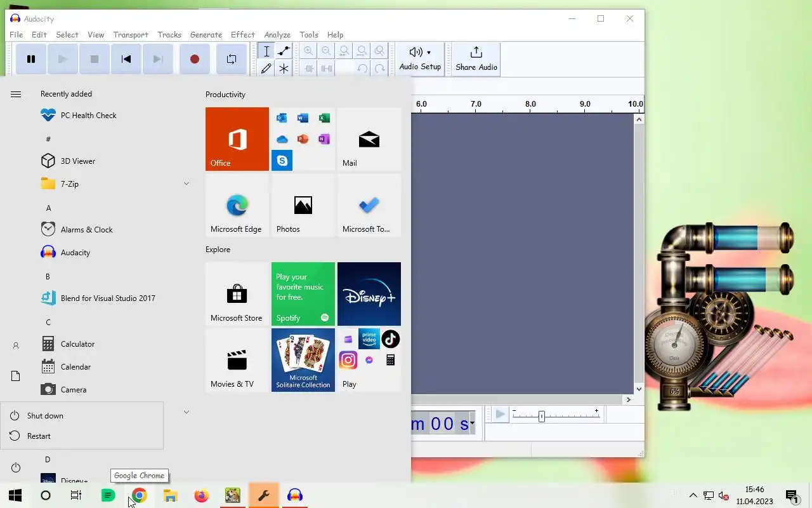Click the Zoom In magnifier icon
Image resolution: width=812 pixels, height=508 pixels.
[x=308, y=51]
